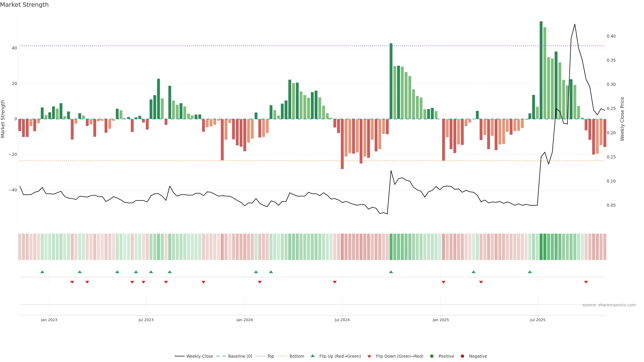Click the darkest green heatmap cell near Jul 2025
Image resolution: width=644 pixels, height=362 pixels.
tap(541, 247)
